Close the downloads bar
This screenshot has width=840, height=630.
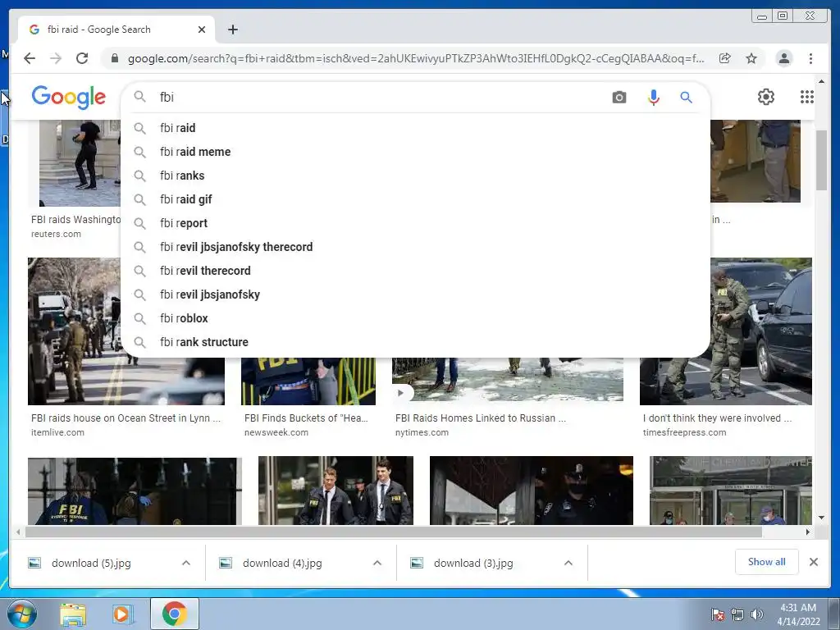tap(813, 562)
